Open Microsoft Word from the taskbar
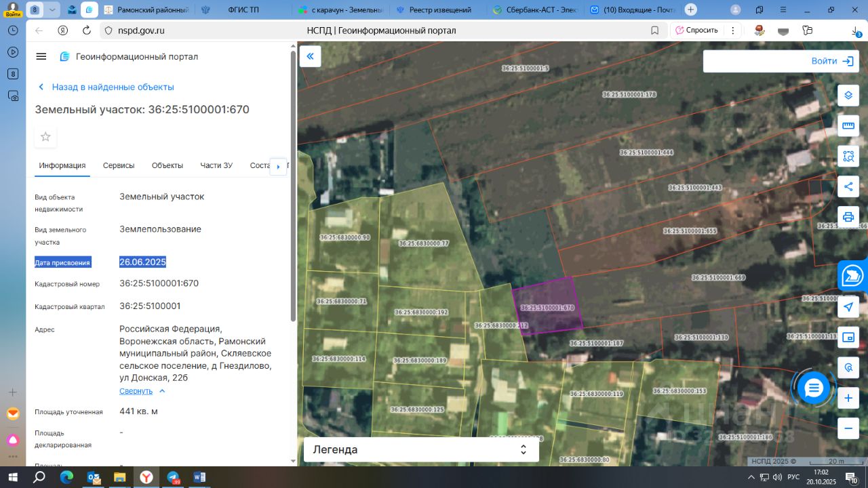 pyautogui.click(x=199, y=477)
